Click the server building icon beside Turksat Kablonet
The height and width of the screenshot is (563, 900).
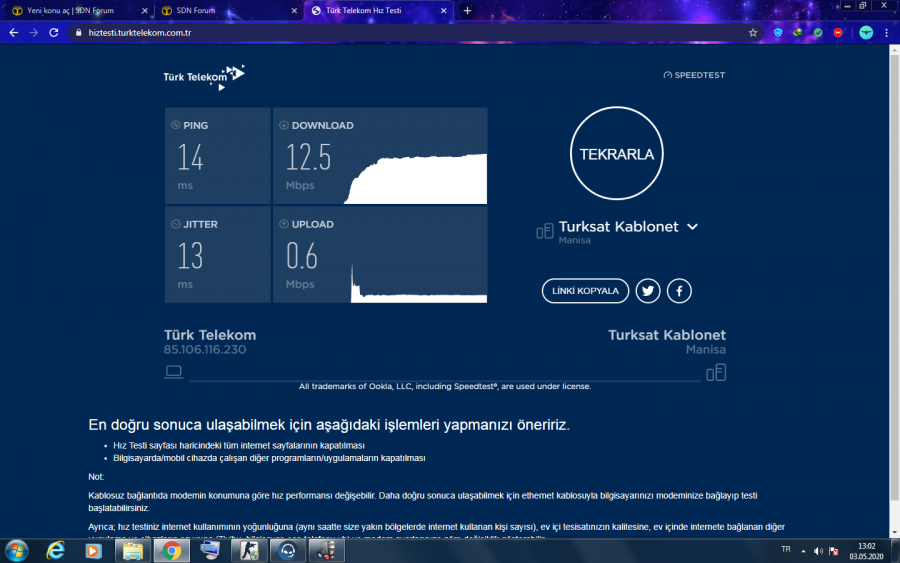[x=545, y=231]
